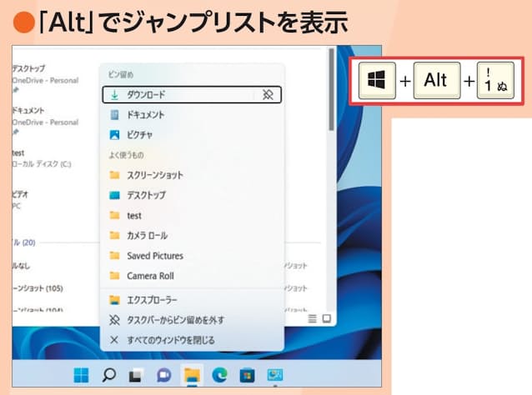The image size is (532, 395).
Task: Click the rightmost taskbar app icon
Action: [274, 374]
